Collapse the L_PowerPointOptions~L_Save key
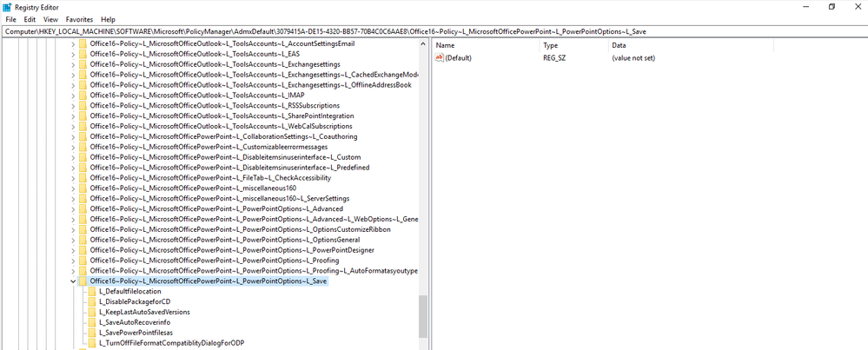The width and height of the screenshot is (868, 350). pos(73,281)
